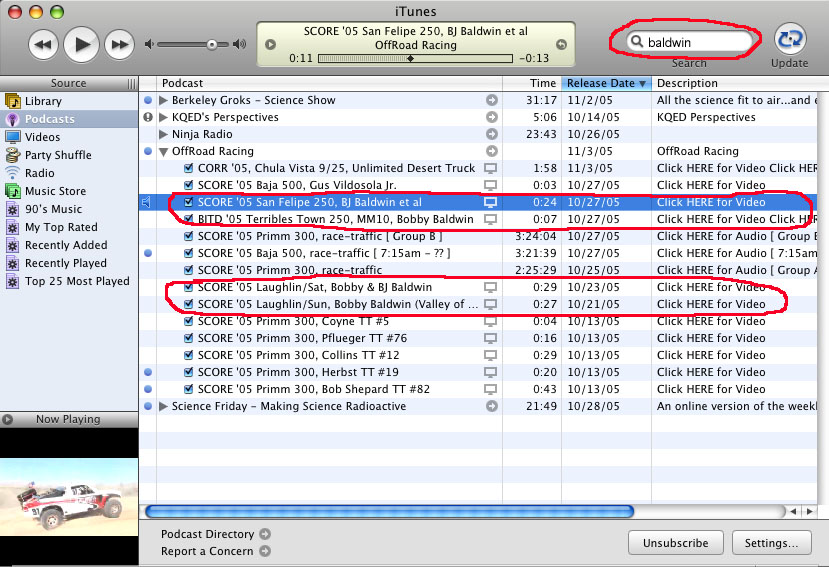Click the rewind previous track button
Image resolution: width=829 pixels, height=567 pixels.
43,44
